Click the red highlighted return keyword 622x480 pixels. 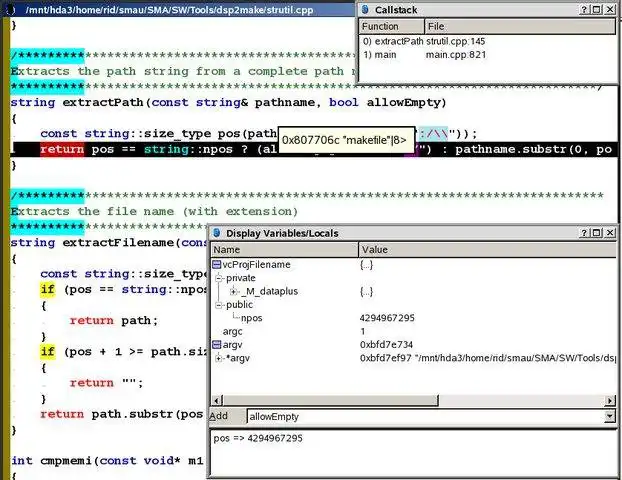point(62,150)
